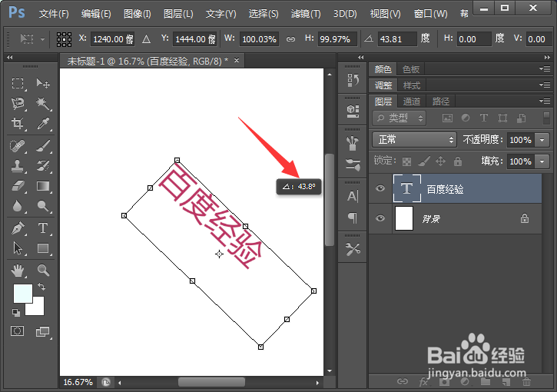Viewport: 557px width, 392px height.
Task: Select the Hand tool
Action: pos(18,271)
